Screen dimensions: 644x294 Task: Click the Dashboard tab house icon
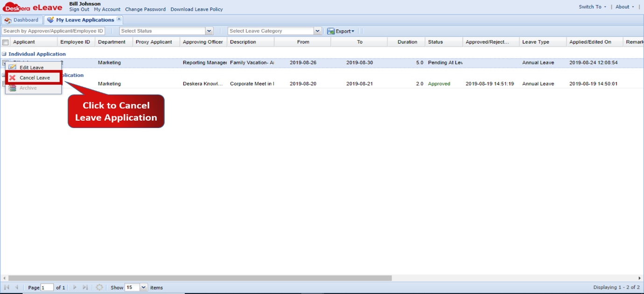coord(7,20)
